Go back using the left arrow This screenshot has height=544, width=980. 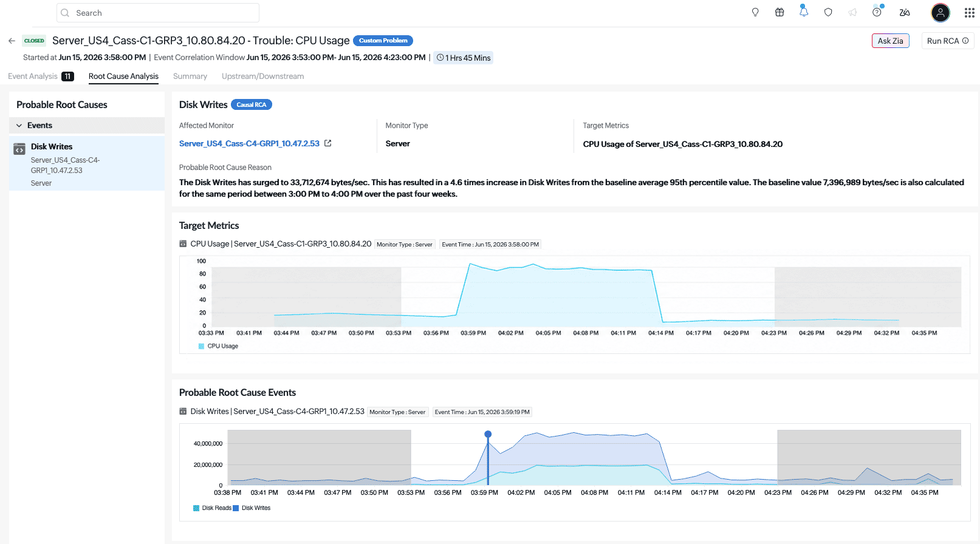12,41
